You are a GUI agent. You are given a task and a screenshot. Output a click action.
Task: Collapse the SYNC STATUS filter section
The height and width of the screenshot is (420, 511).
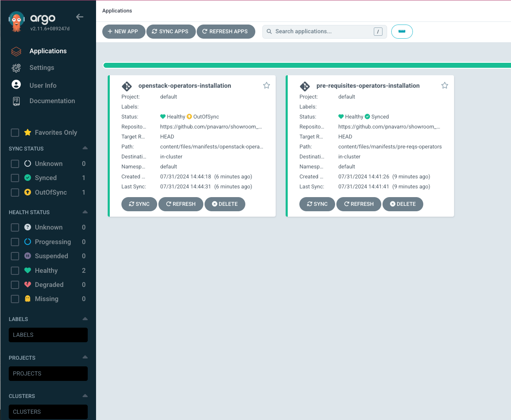(x=85, y=148)
